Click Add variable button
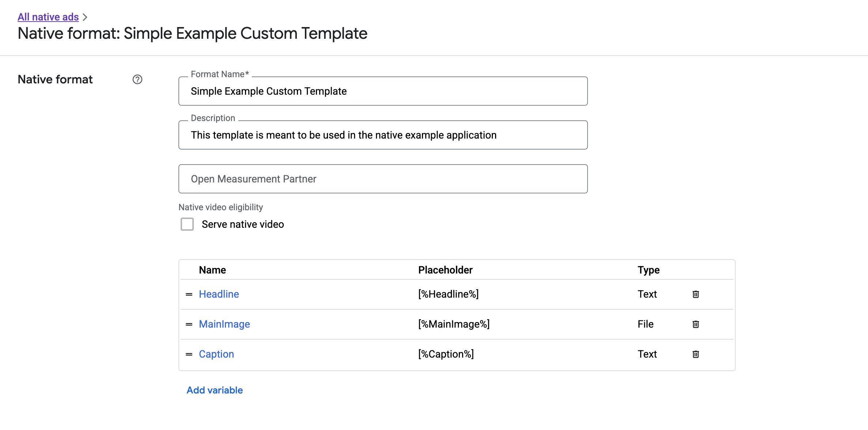This screenshot has height=430, width=868. [x=215, y=390]
